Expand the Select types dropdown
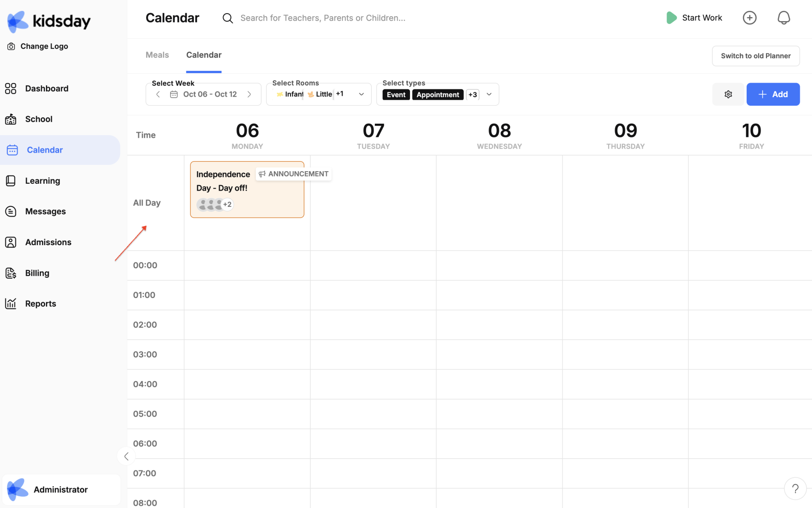812x508 pixels. 489,94
